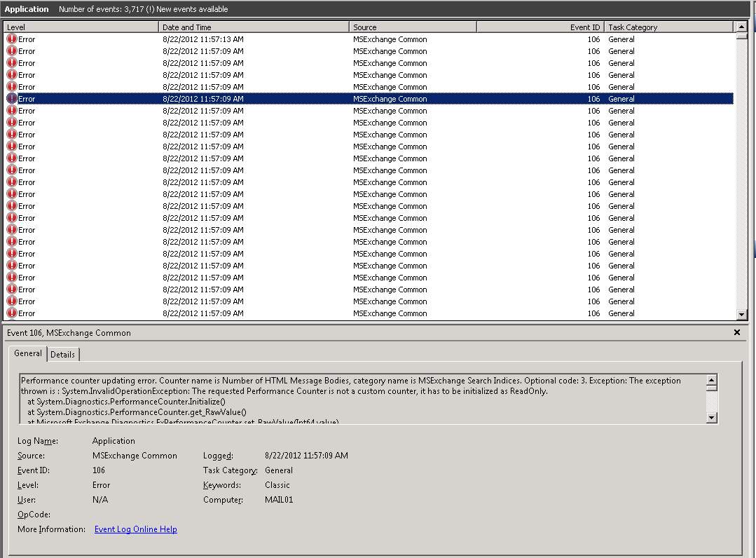Click the date in the highlighted event row
Viewport: 756px width, 558px height.
click(x=203, y=99)
